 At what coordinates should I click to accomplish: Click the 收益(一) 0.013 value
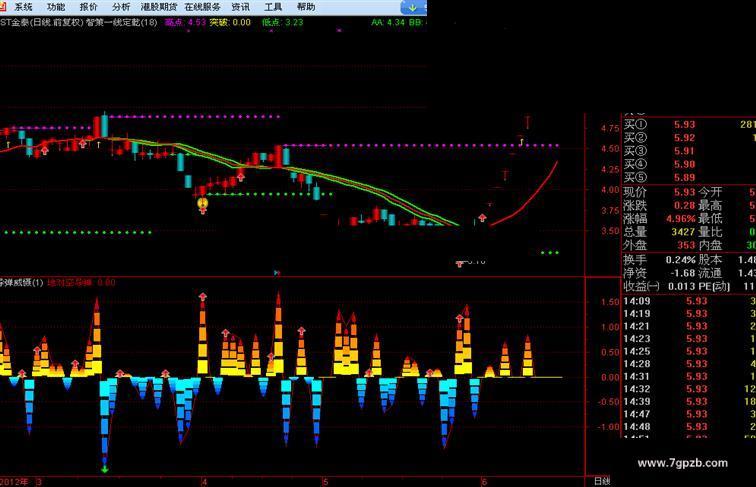(682, 286)
